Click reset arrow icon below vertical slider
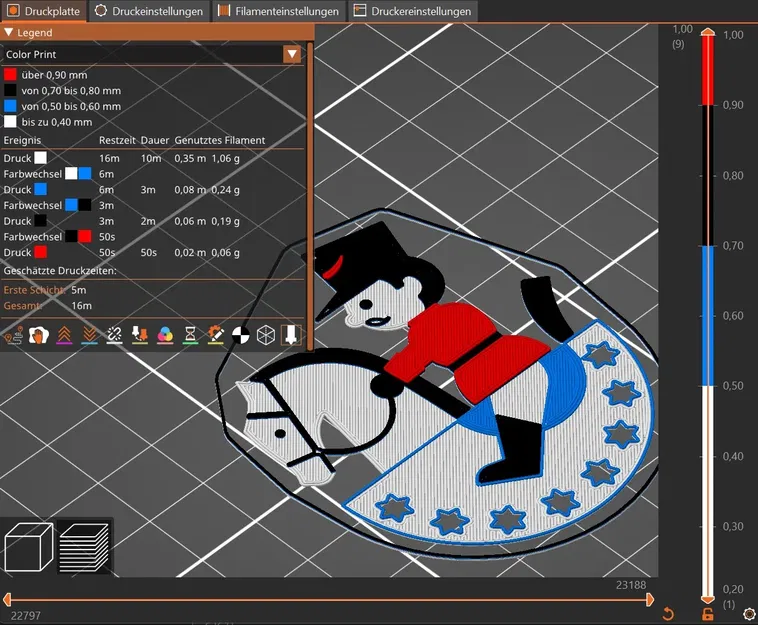This screenshot has height=625, width=758. pos(669,614)
